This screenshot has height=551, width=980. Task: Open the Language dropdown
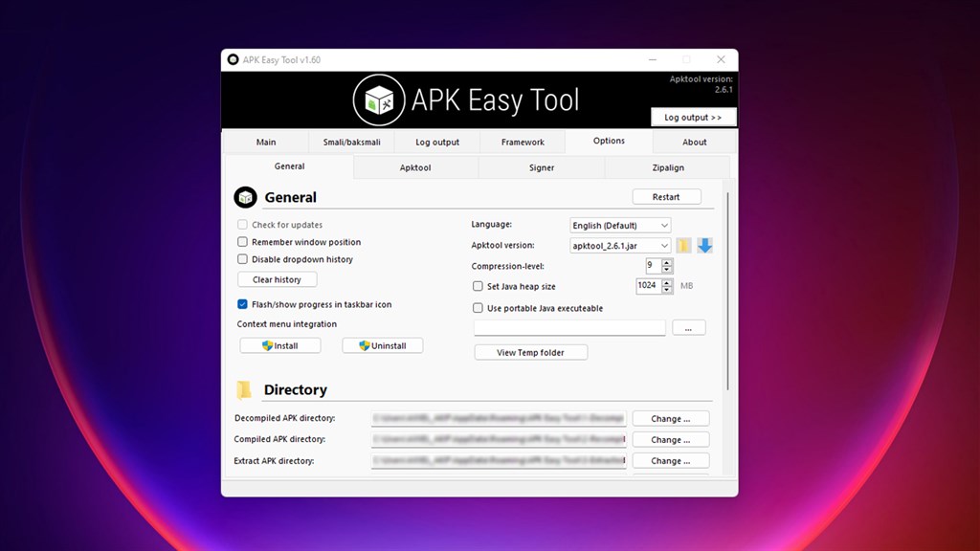click(x=620, y=225)
